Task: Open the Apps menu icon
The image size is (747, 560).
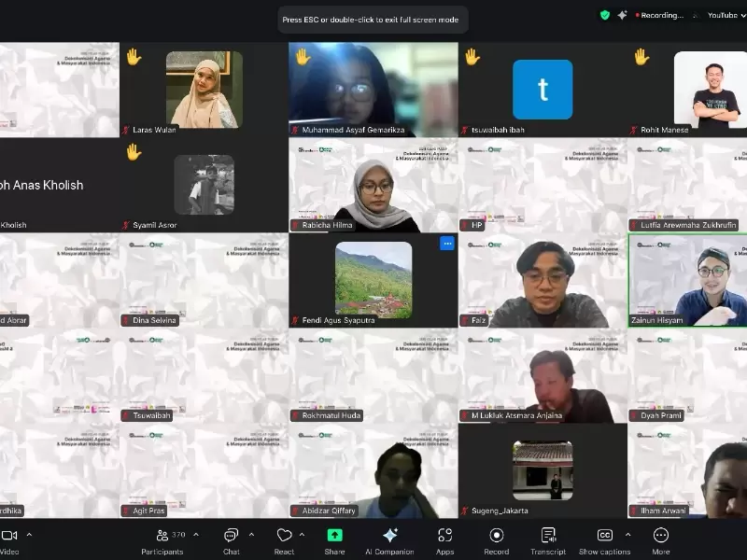Action: tap(445, 536)
